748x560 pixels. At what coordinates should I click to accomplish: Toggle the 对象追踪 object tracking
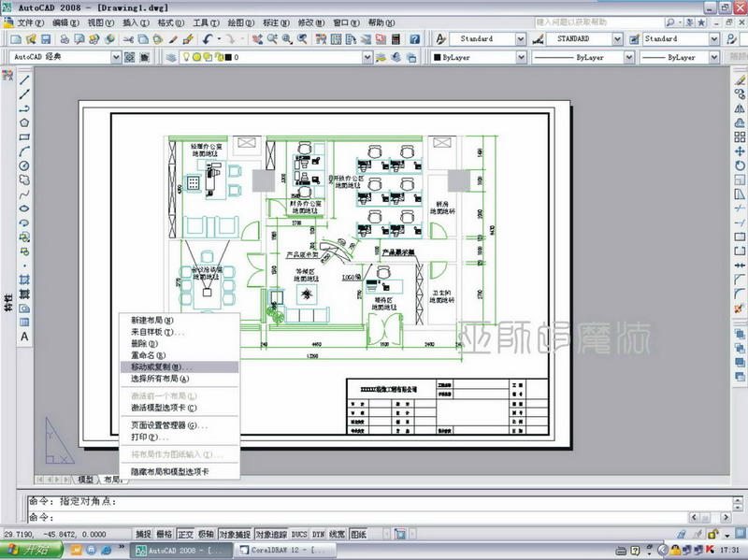point(271,534)
